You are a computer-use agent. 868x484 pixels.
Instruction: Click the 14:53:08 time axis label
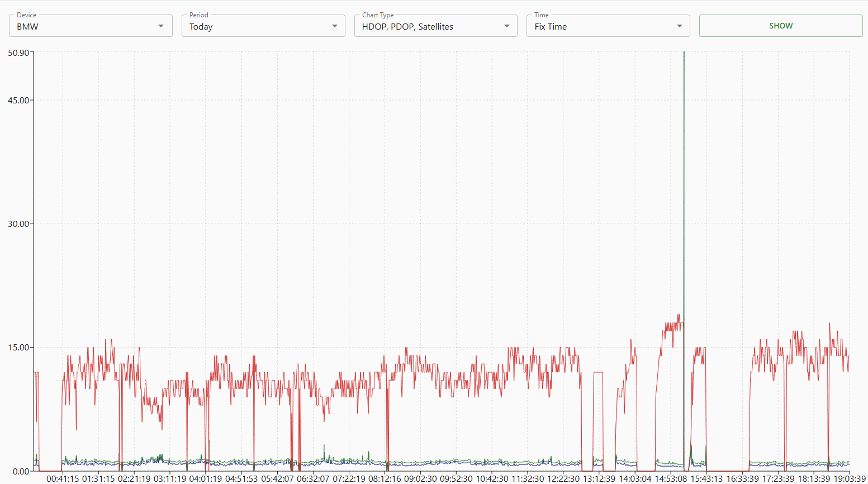671,479
